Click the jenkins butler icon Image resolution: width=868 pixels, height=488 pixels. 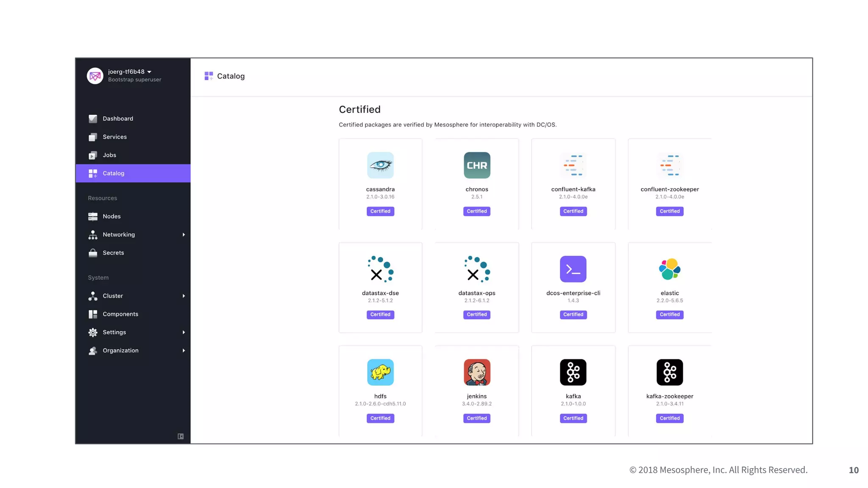point(477,372)
